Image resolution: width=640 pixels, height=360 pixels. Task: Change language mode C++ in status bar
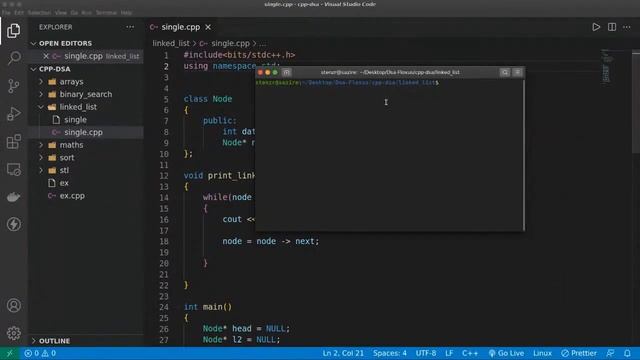(x=470, y=353)
